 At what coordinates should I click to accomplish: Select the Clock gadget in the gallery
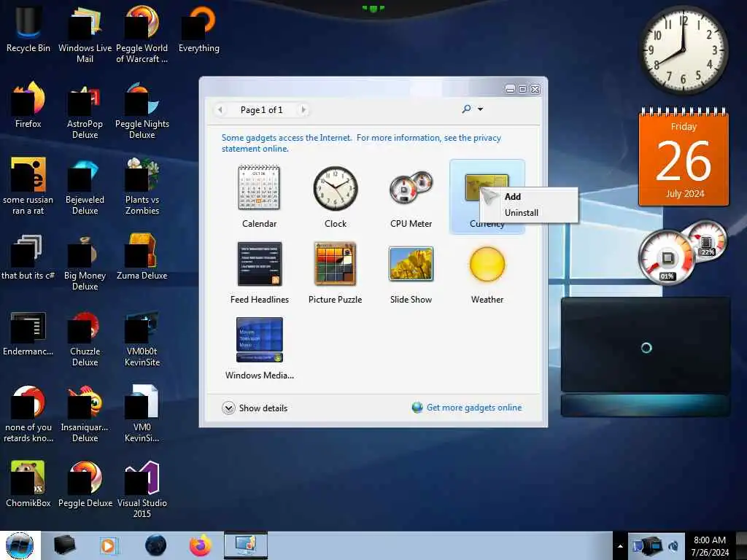tap(336, 196)
